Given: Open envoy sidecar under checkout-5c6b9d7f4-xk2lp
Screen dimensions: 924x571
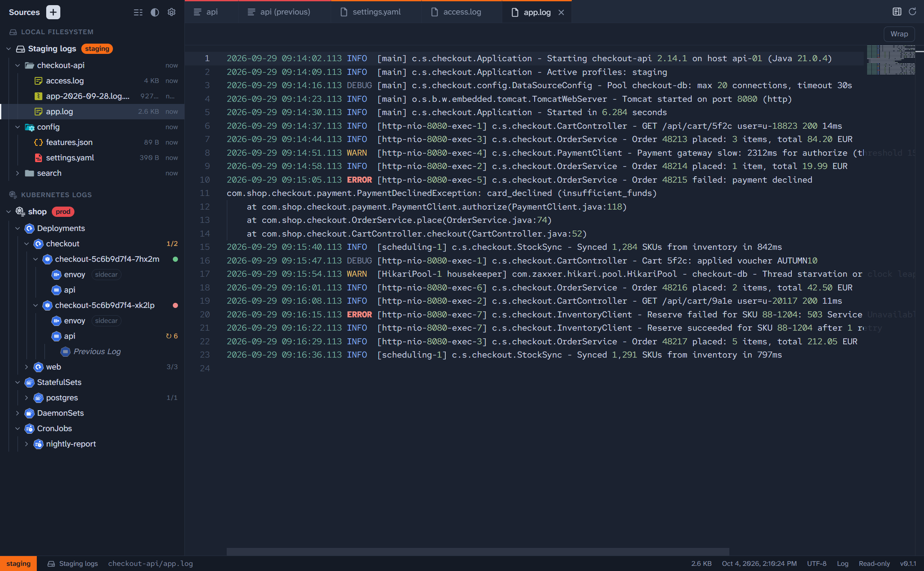Looking at the screenshot, I should pos(92,321).
